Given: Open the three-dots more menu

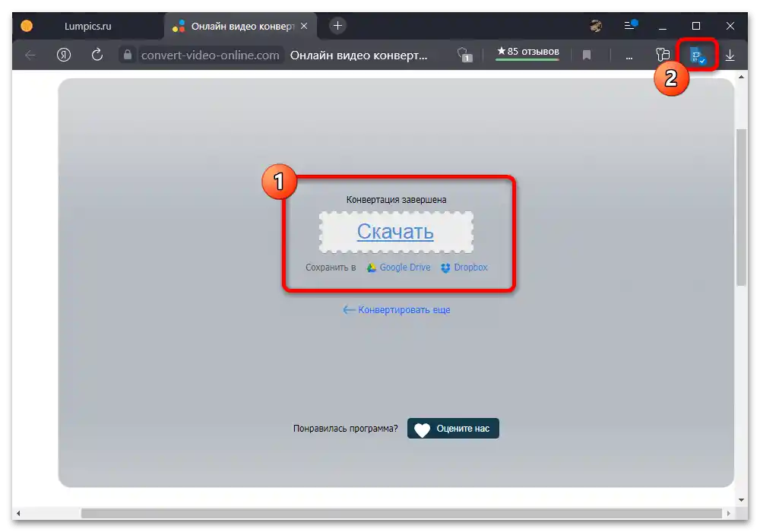Looking at the screenshot, I should 629,58.
